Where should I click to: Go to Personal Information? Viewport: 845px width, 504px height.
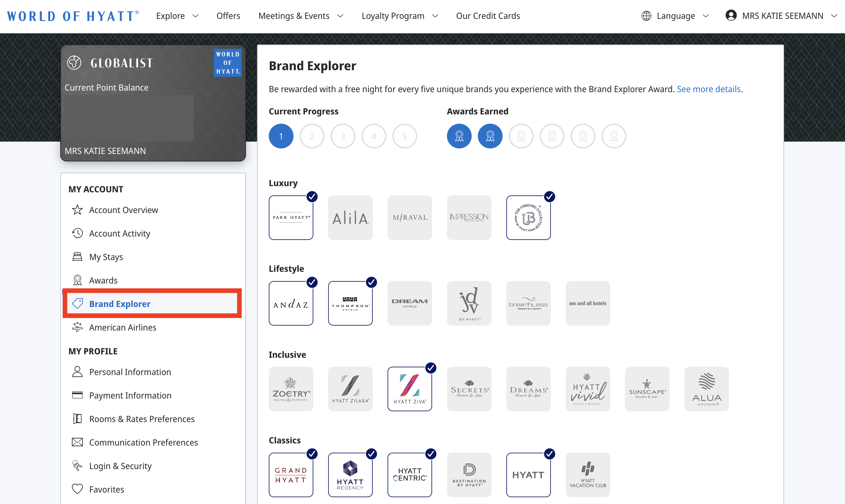(121, 372)
